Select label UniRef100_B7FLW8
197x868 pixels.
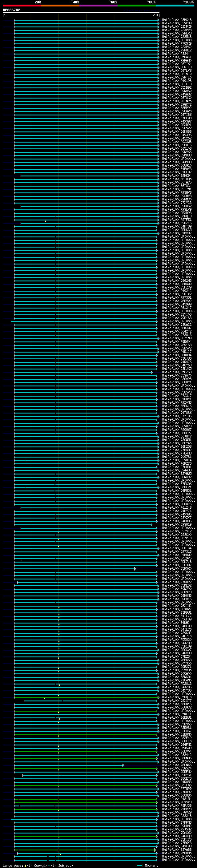click(177, 118)
